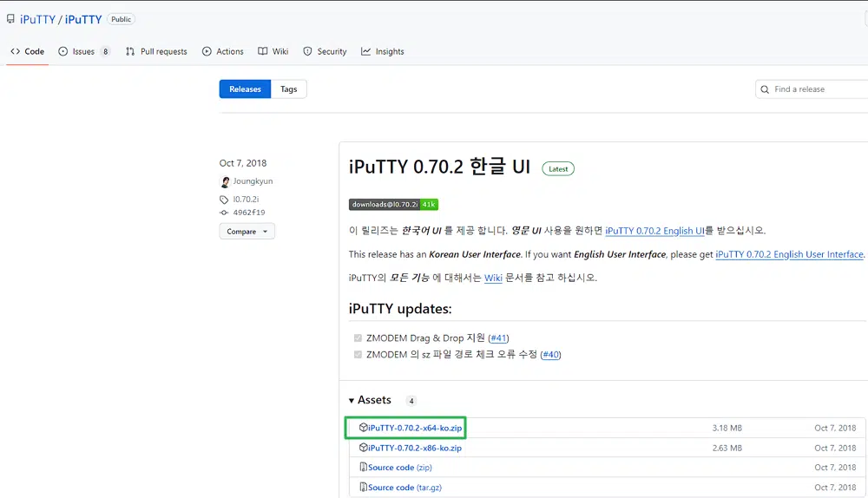Viewport: 868px width, 498px height.
Task: Open the iPuTTY 0.70.2 English UI link
Action: click(654, 231)
